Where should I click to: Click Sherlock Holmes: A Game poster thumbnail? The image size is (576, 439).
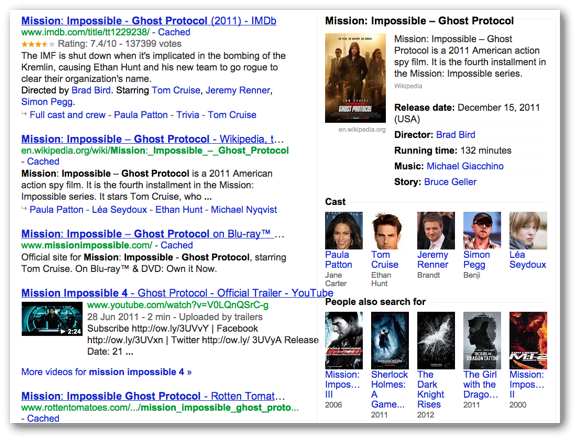pos(390,341)
